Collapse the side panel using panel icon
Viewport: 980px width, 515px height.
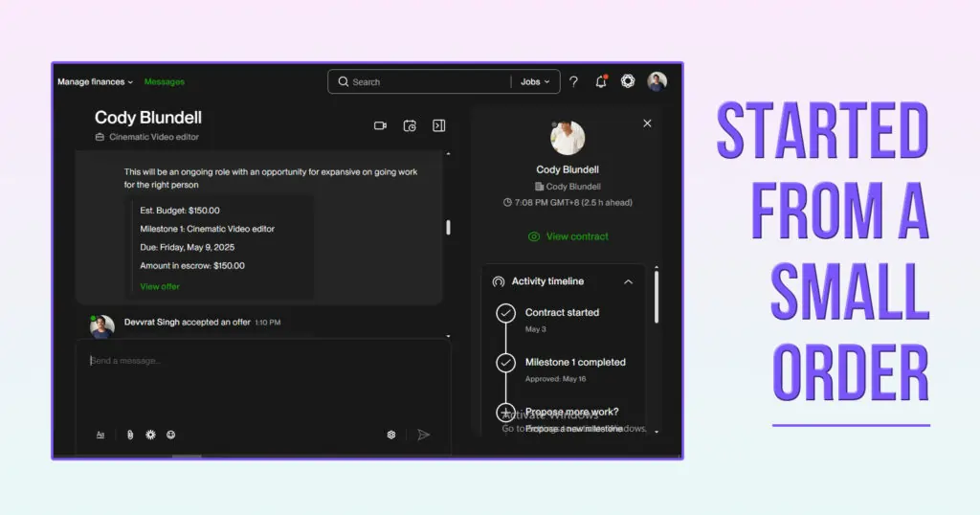tap(438, 125)
